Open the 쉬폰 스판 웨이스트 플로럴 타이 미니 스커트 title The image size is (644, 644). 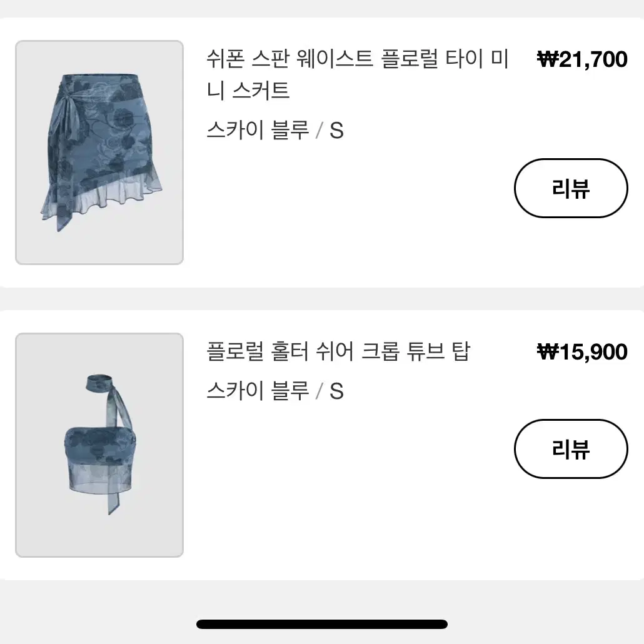357,74
